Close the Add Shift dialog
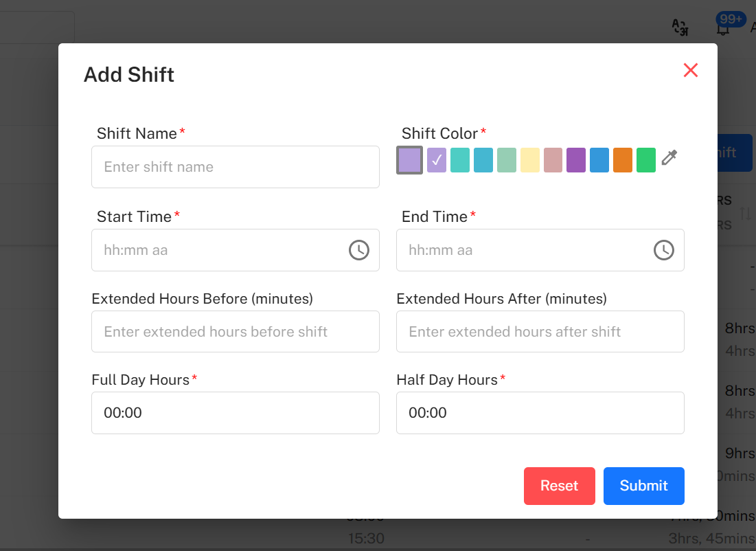Viewport: 756px width, 551px height. point(691,70)
